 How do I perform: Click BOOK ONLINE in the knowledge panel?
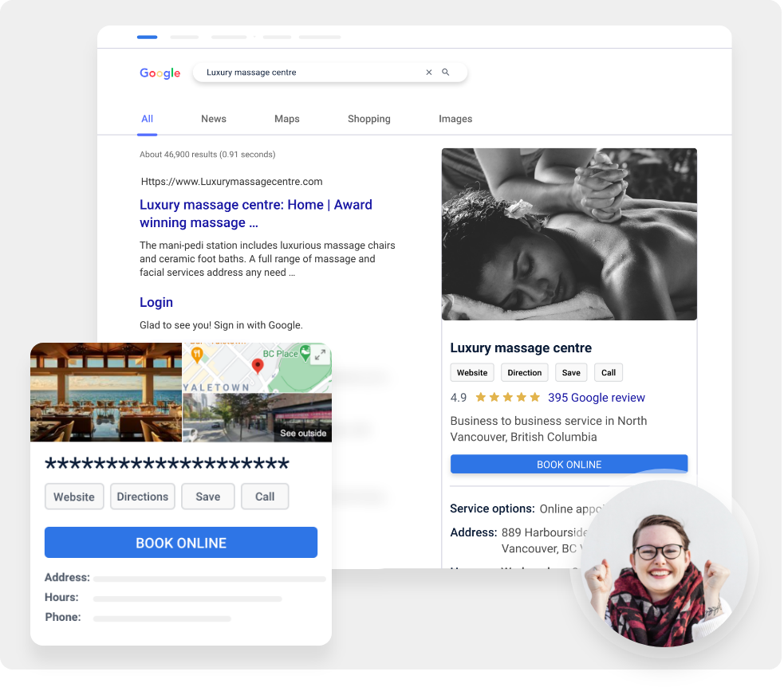tap(569, 464)
